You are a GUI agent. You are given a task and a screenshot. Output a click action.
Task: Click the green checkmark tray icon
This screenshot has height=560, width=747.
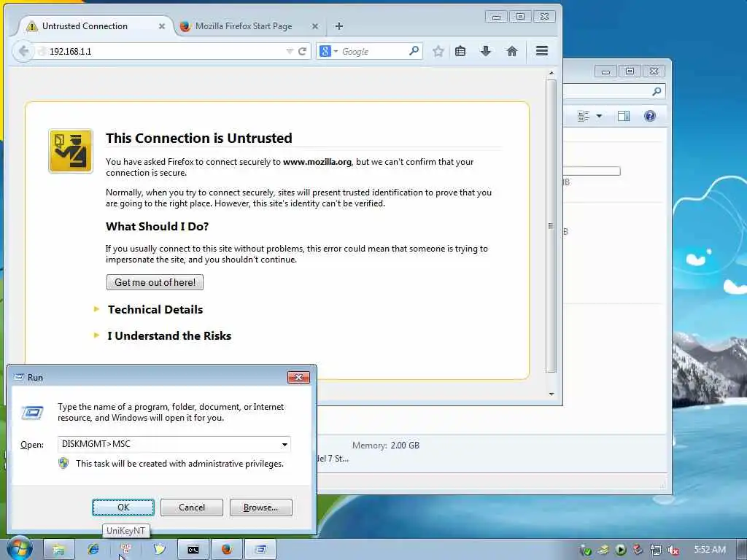586,550
